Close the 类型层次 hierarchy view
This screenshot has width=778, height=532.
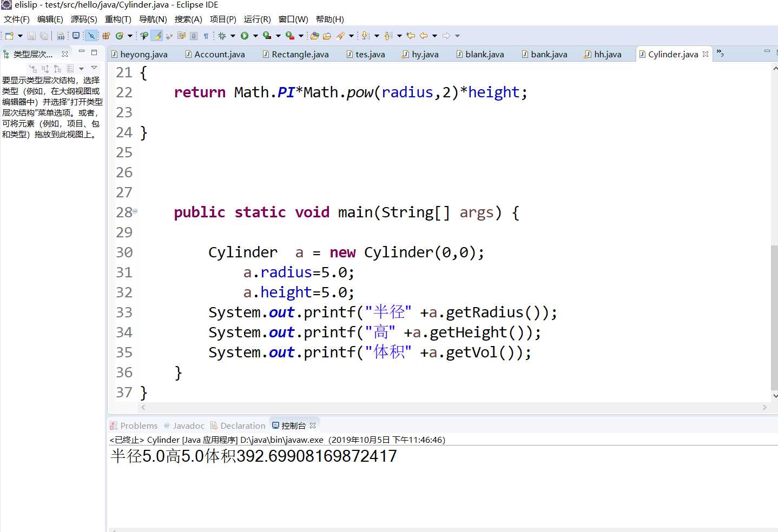click(65, 54)
